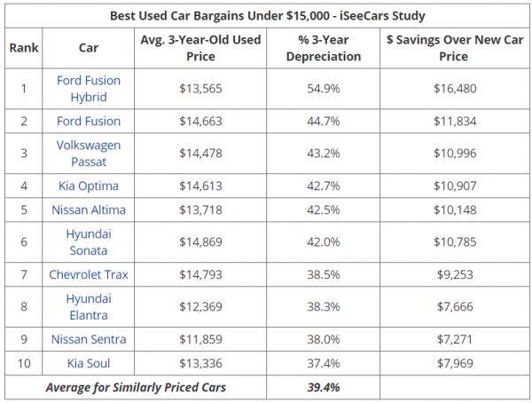Open the Volkswagen Passat link
The image size is (532, 403).
(x=89, y=153)
